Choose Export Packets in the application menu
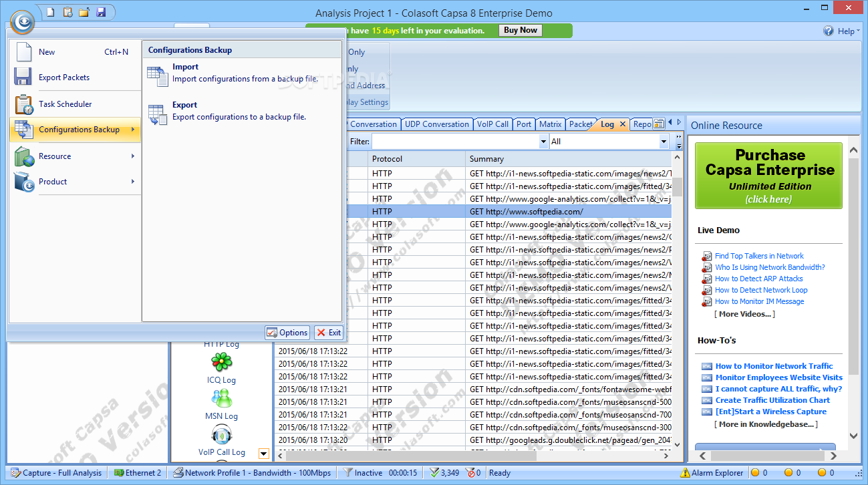This screenshot has width=868, height=485. click(74, 77)
